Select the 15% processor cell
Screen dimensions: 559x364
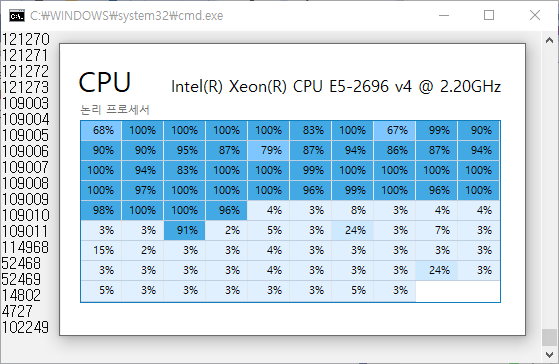tap(101, 250)
